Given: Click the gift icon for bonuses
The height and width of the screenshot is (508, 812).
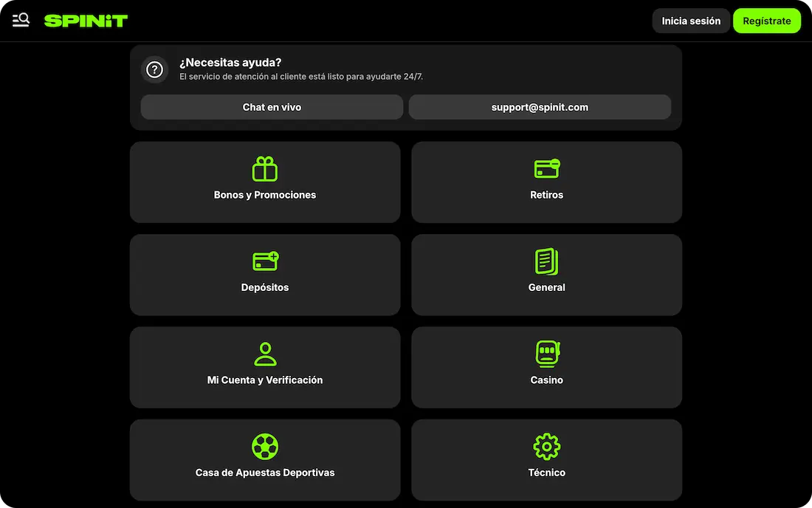Looking at the screenshot, I should 265,169.
